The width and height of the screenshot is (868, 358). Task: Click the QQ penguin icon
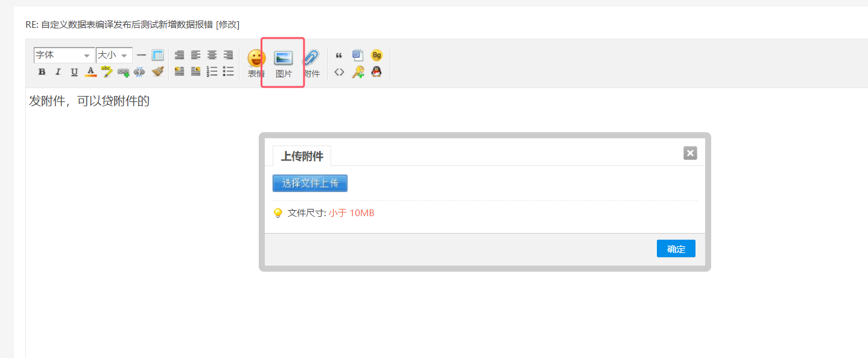(376, 72)
